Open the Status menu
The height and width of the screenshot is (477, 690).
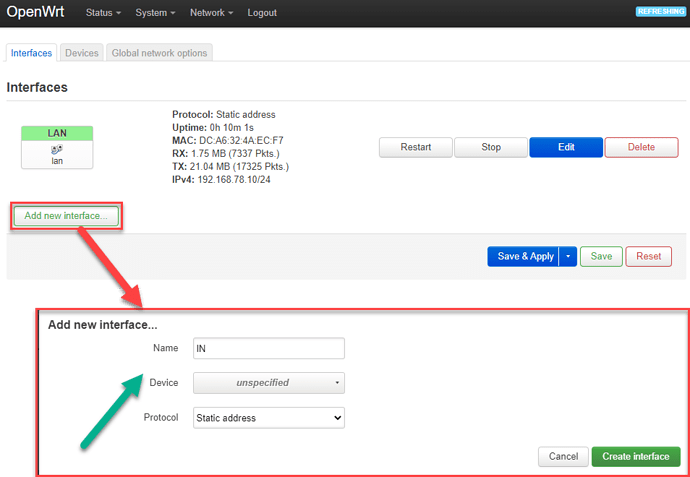coord(103,13)
